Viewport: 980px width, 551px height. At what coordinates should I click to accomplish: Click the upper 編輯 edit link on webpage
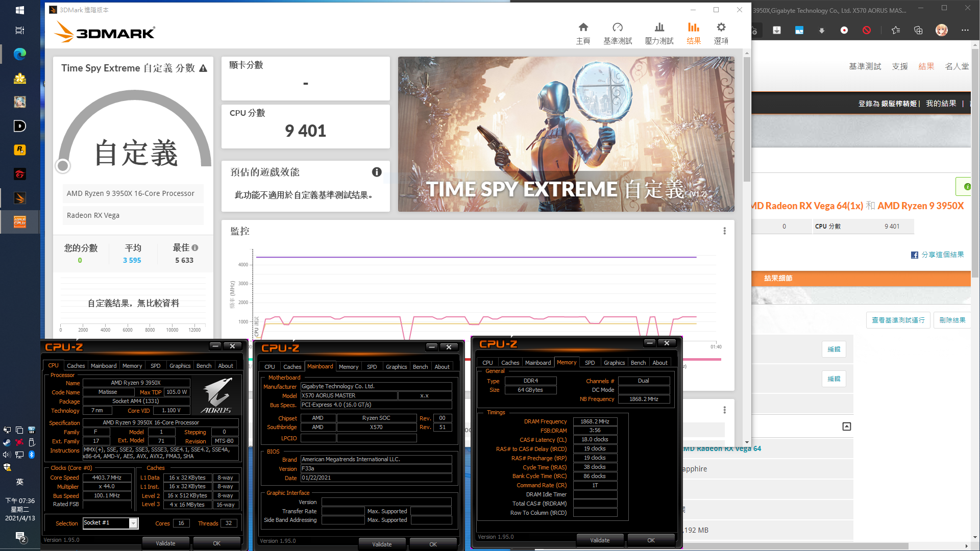[x=834, y=349]
